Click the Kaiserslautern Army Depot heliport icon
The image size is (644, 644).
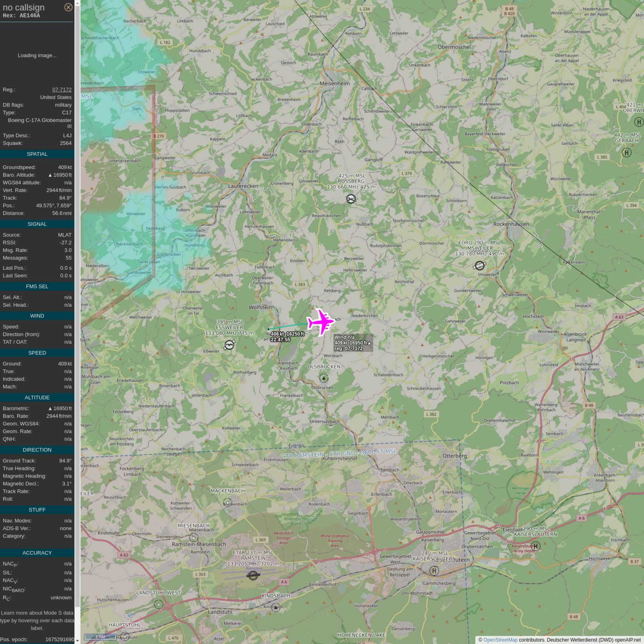tap(536, 546)
